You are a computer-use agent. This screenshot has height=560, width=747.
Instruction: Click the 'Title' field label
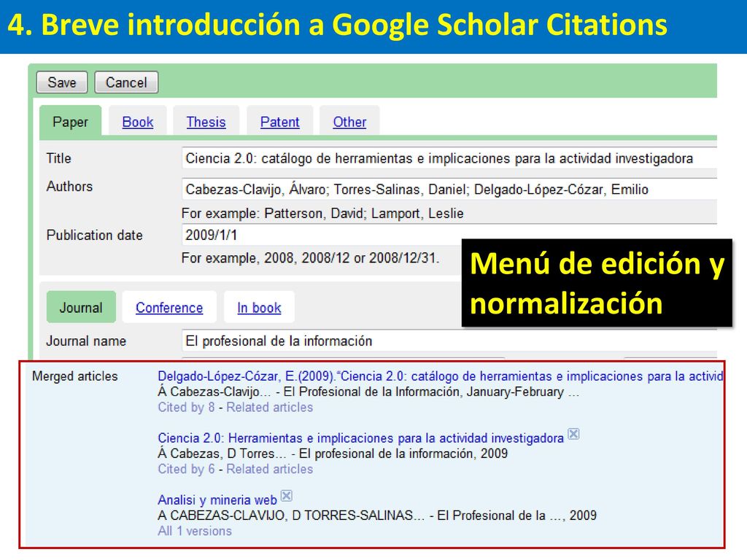pos(58,158)
